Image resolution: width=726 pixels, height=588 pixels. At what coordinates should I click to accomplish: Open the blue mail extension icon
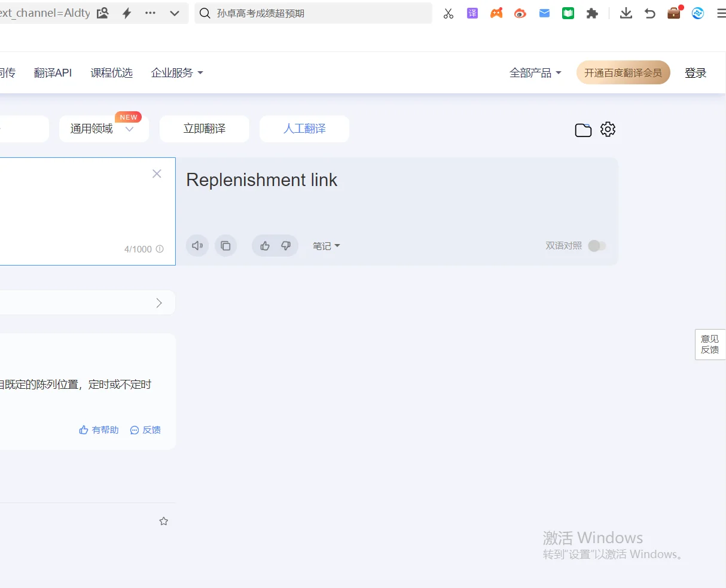point(544,13)
